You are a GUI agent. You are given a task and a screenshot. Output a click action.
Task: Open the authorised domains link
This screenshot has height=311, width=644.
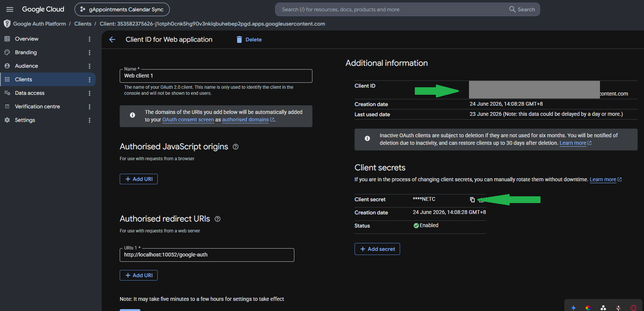(x=248, y=120)
